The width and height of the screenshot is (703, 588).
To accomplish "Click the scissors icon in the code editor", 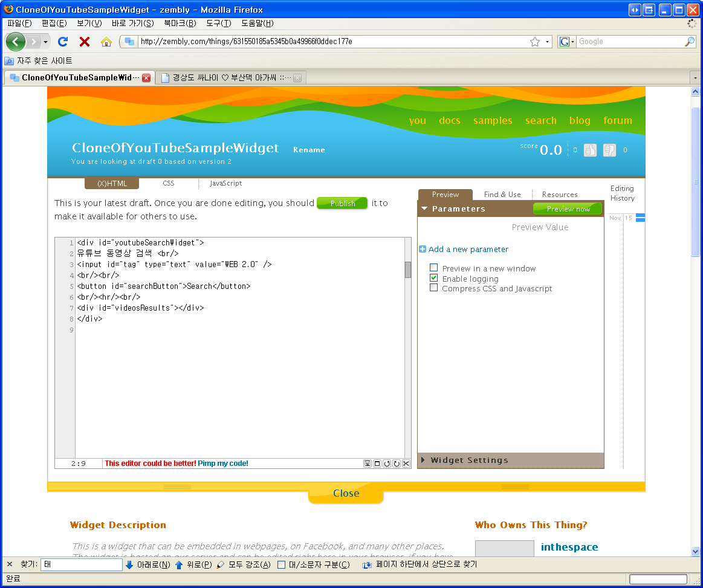I will (406, 464).
